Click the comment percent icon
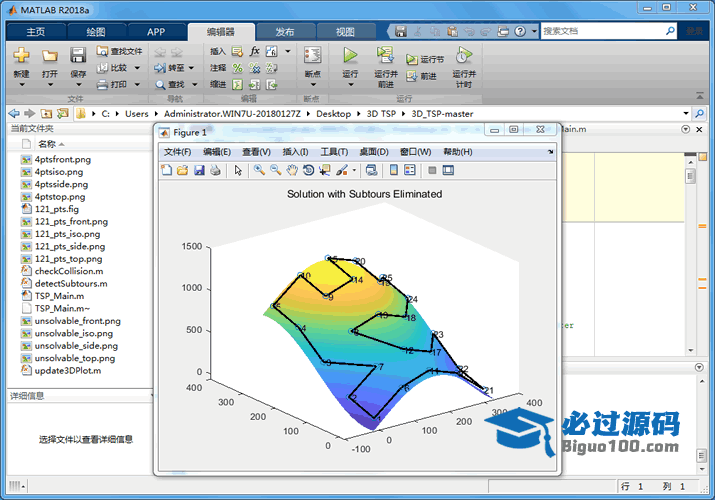 pyautogui.click(x=238, y=68)
